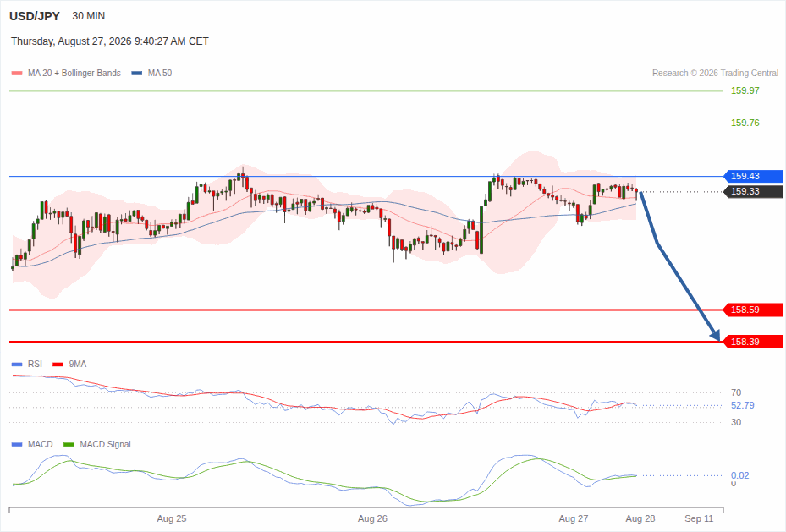Screen dimensions: 786x532
Task: Click the RSI value 52.79
Action: point(742,405)
